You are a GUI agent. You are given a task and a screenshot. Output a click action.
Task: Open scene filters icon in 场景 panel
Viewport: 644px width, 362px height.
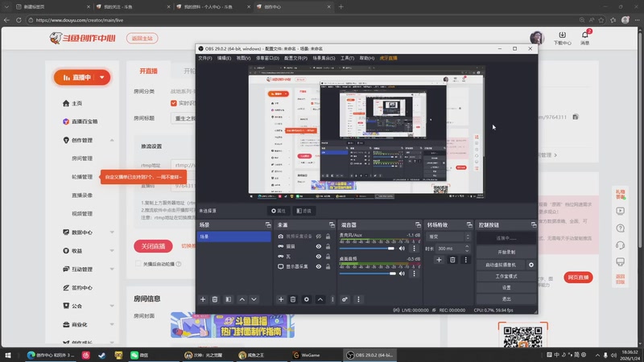tap(229, 299)
